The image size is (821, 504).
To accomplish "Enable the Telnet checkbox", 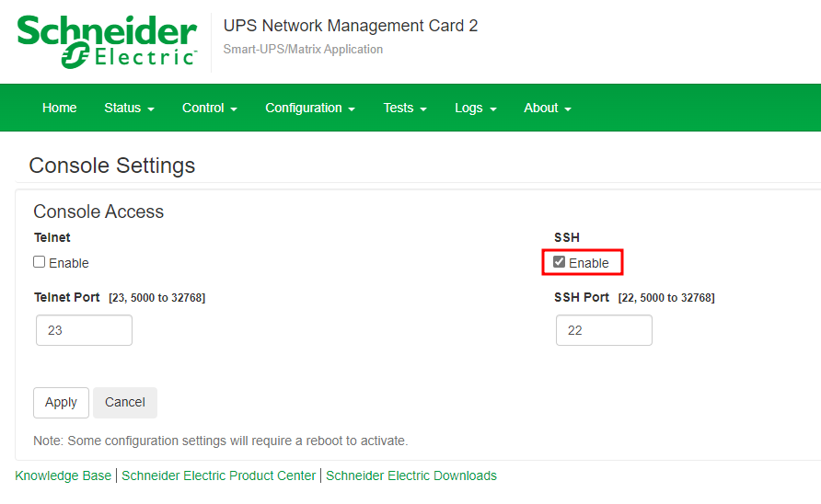I will coord(40,262).
